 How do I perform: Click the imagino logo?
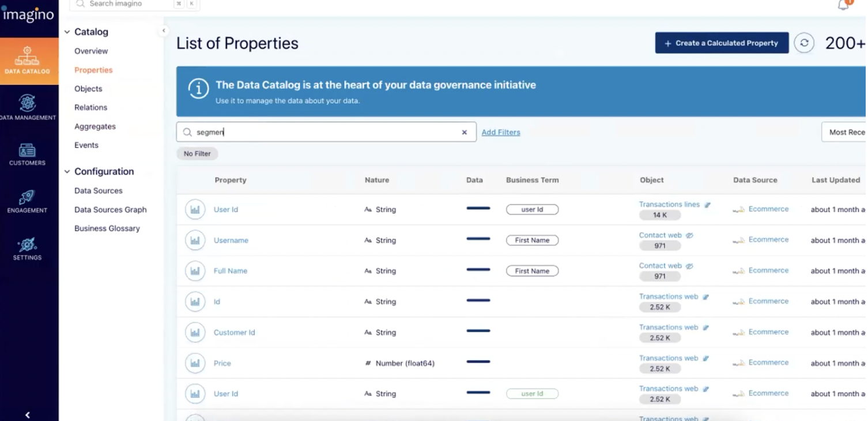[28, 13]
